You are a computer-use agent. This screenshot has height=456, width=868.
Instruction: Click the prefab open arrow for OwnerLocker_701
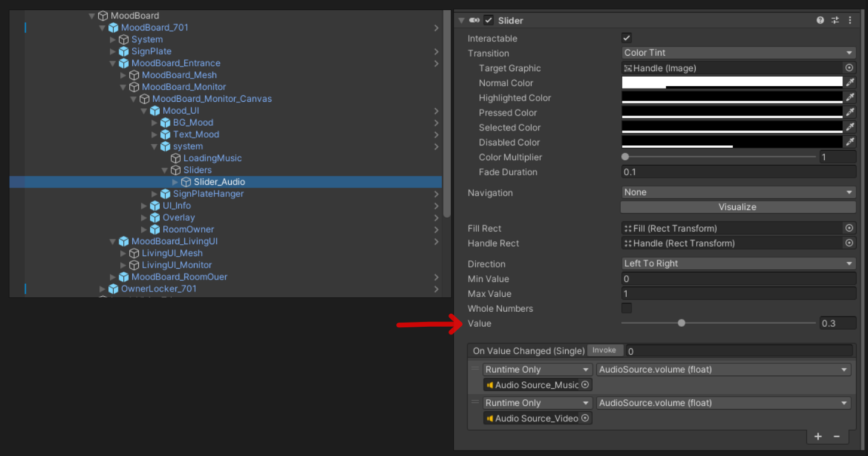pyautogui.click(x=436, y=289)
